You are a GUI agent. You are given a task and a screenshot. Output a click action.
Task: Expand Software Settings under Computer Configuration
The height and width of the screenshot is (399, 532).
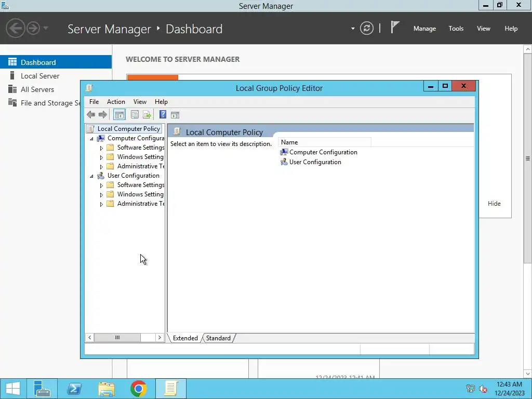click(101, 148)
